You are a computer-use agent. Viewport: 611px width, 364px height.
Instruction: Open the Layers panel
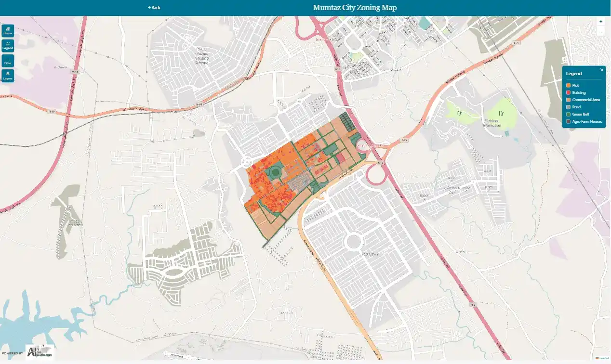click(x=8, y=76)
